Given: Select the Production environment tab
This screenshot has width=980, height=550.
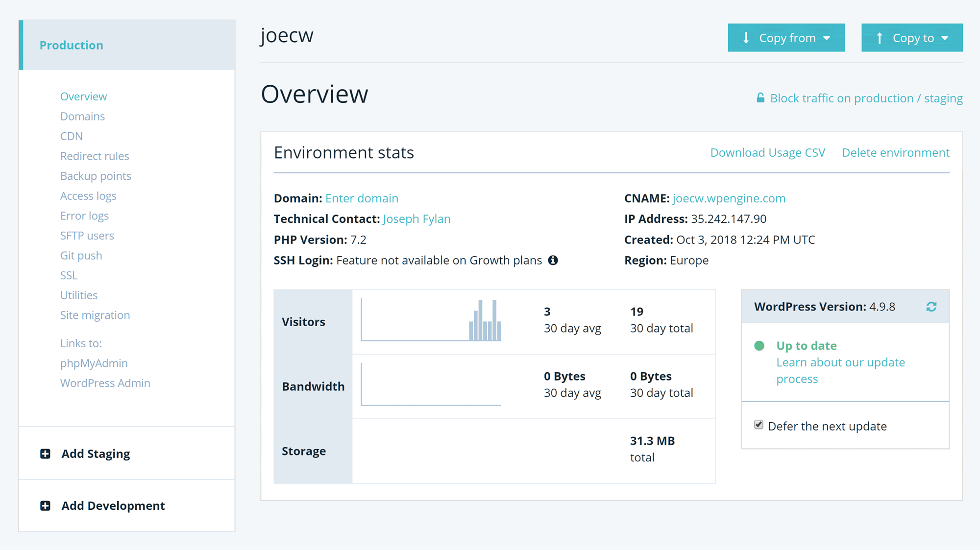Looking at the screenshot, I should (127, 45).
